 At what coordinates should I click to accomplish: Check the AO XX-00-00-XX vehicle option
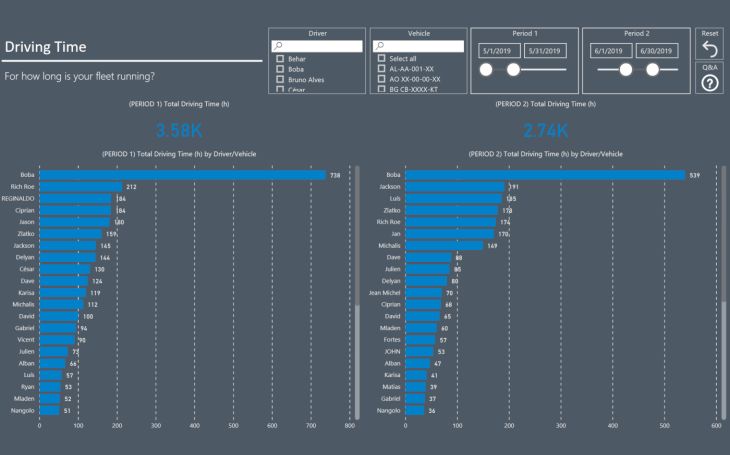tap(381, 79)
